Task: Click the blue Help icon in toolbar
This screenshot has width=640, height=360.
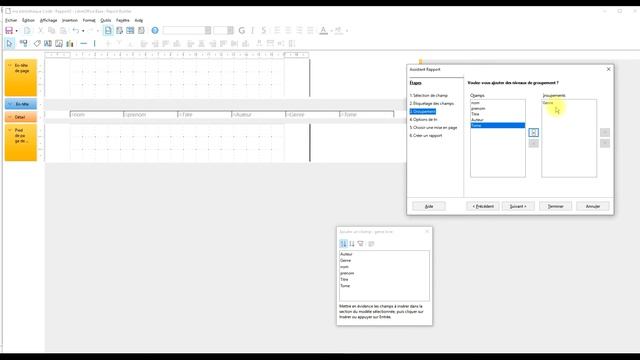Action: pos(155,30)
